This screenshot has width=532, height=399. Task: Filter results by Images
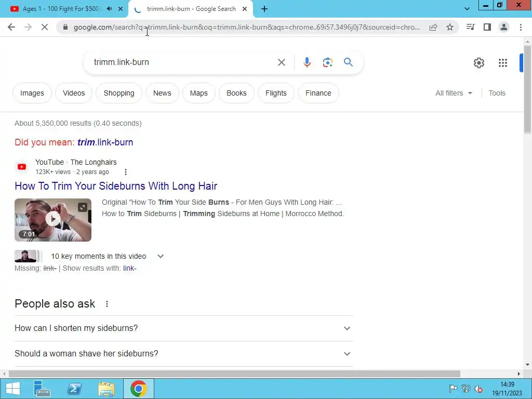(x=32, y=93)
